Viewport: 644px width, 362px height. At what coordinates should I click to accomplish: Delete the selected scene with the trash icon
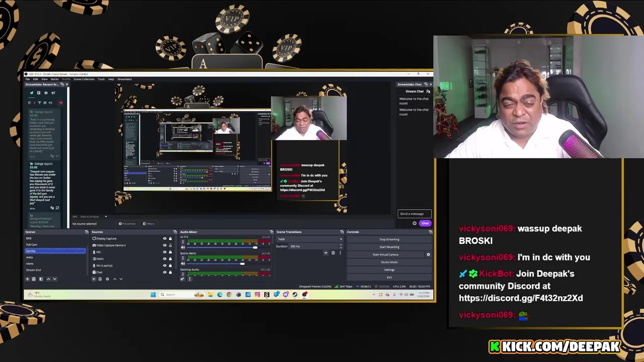click(34, 279)
